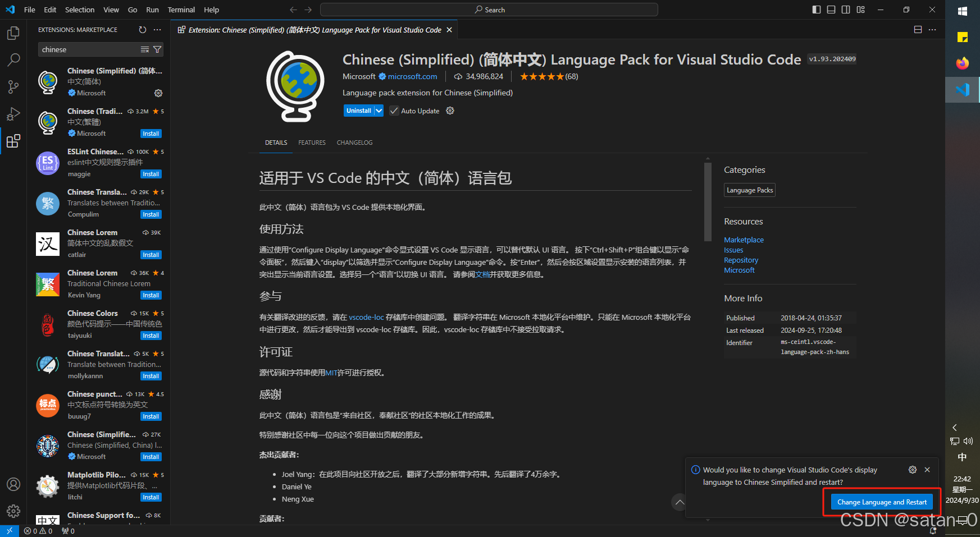Screen dimensions: 980x537
Task: Open the Terminal menu
Action: coord(181,10)
